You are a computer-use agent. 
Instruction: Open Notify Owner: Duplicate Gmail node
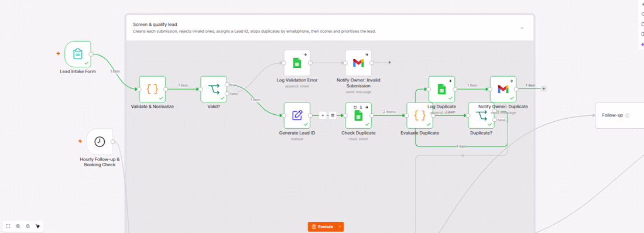click(x=503, y=89)
